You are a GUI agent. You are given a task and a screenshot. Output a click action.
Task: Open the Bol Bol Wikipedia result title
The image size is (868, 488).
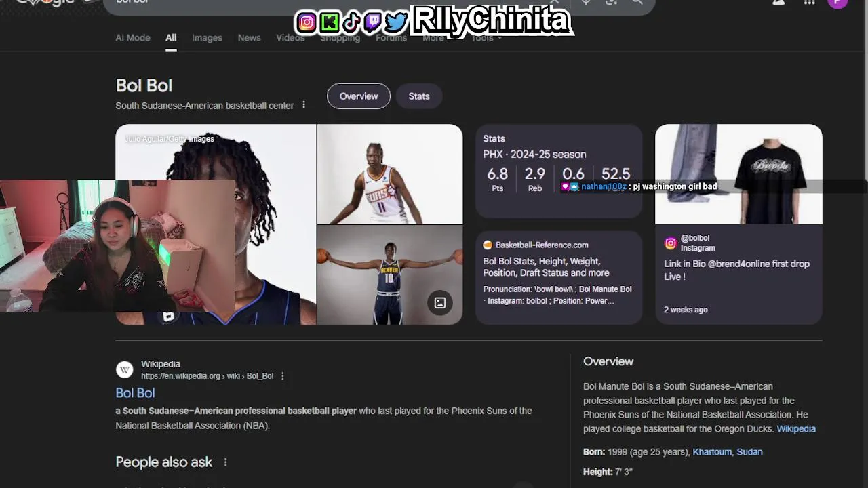pyautogui.click(x=135, y=393)
